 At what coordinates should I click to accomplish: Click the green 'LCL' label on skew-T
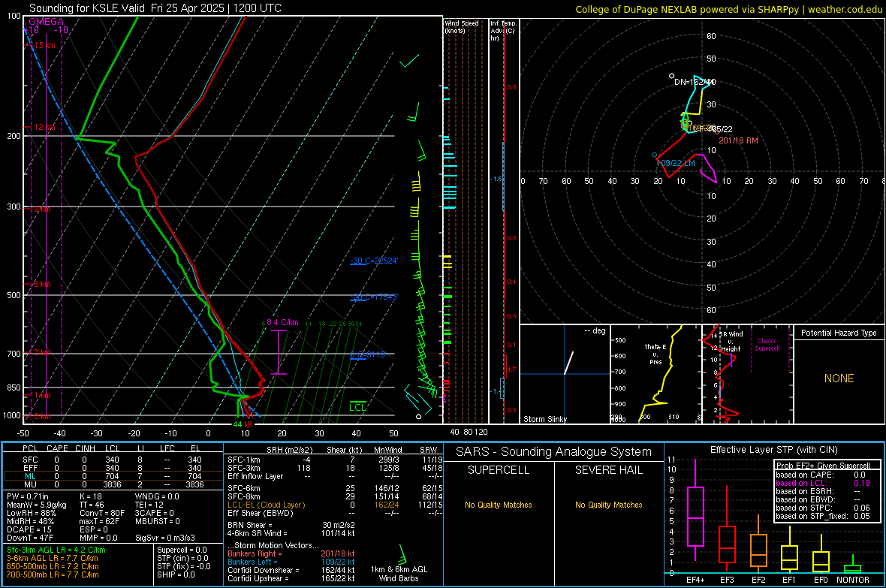357,408
